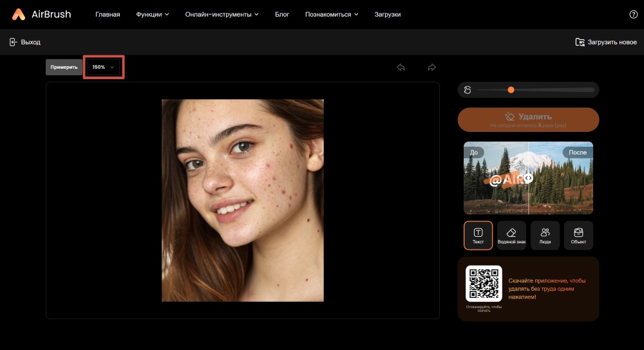Click the Загрузить новое upload button
Viewport: 644px width, 350px height.
click(x=606, y=42)
